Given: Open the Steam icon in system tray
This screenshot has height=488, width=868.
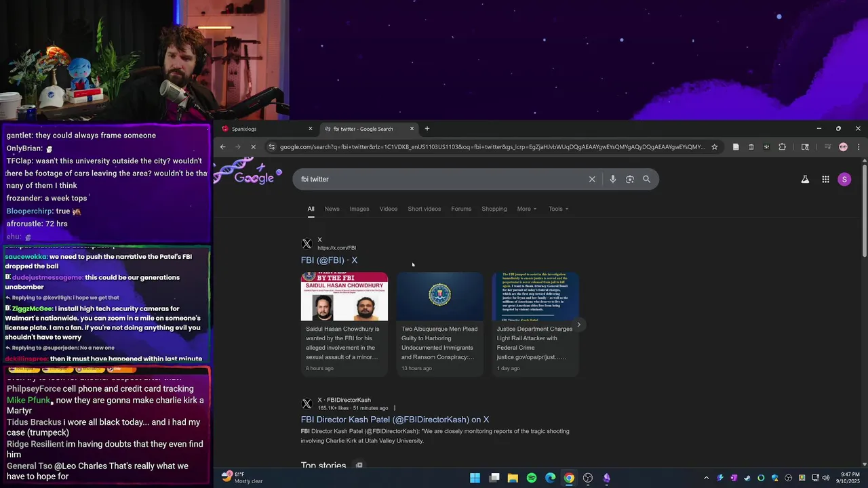Looking at the screenshot, I should click(747, 478).
